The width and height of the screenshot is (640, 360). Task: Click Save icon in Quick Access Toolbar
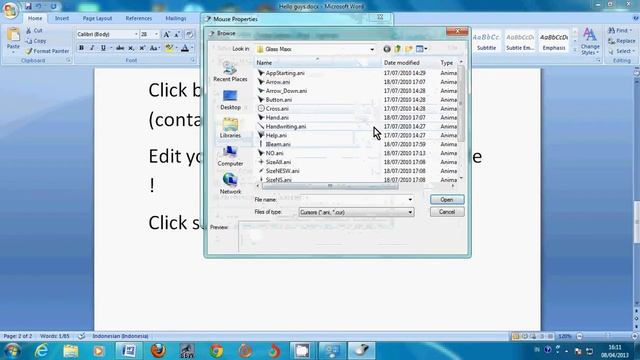pyautogui.click(x=28, y=6)
